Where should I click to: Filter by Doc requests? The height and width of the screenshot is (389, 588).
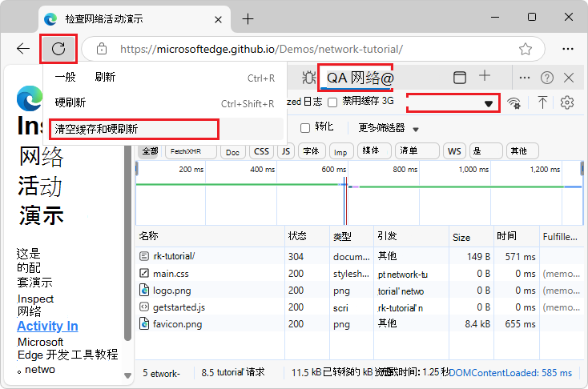(x=232, y=152)
